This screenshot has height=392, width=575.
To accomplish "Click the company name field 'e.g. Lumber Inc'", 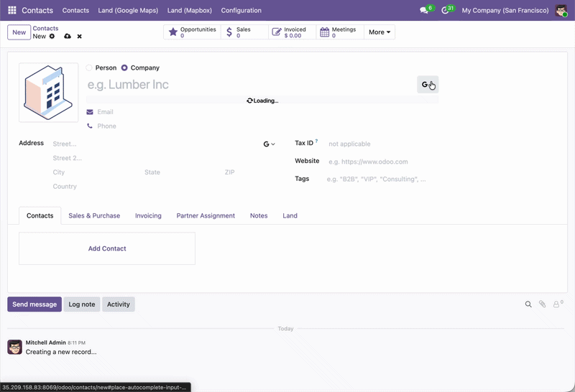I will click(251, 85).
